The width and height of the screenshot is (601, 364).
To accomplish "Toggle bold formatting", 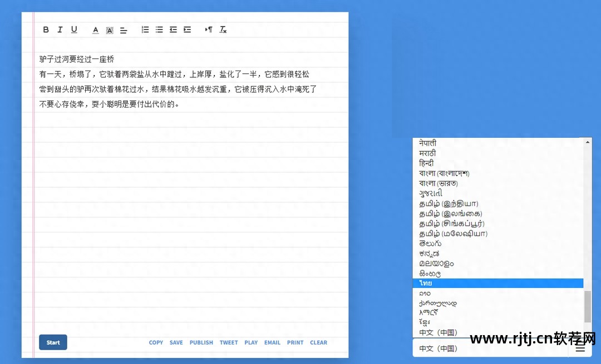I will [x=46, y=29].
